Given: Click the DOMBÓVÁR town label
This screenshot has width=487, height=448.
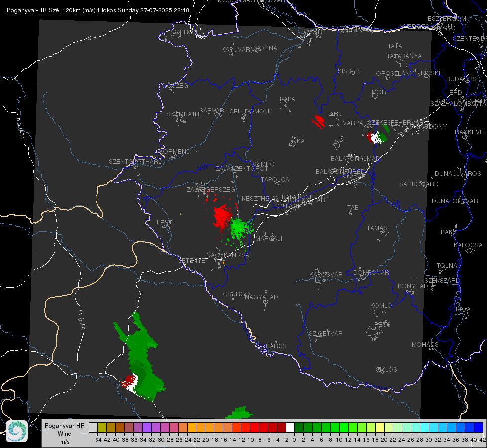Looking at the screenshot, I should point(371,273).
